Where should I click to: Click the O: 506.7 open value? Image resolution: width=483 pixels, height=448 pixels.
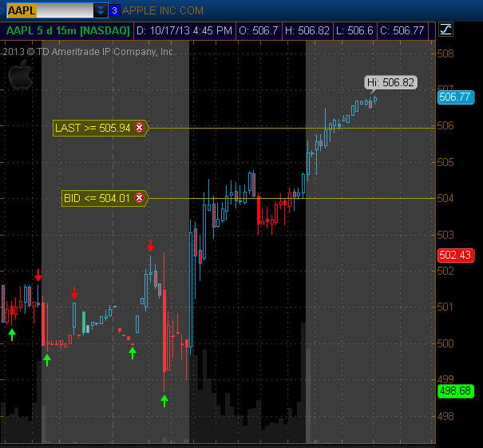click(259, 31)
